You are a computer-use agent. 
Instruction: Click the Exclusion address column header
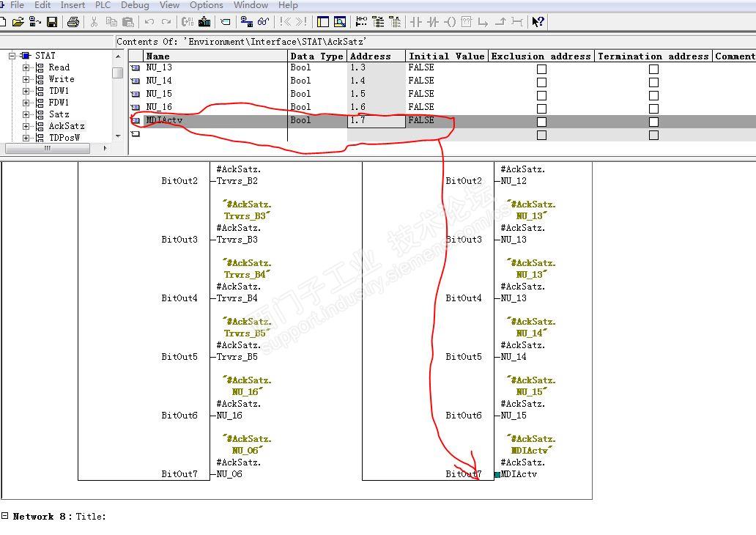(541, 56)
